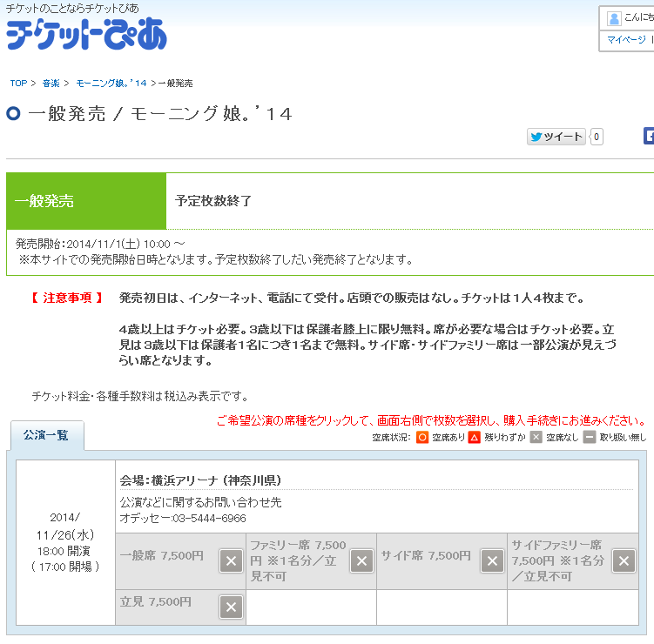Click the チケット料金・各種手数料 tax note
The height and width of the screenshot is (644, 654).
click(140, 396)
